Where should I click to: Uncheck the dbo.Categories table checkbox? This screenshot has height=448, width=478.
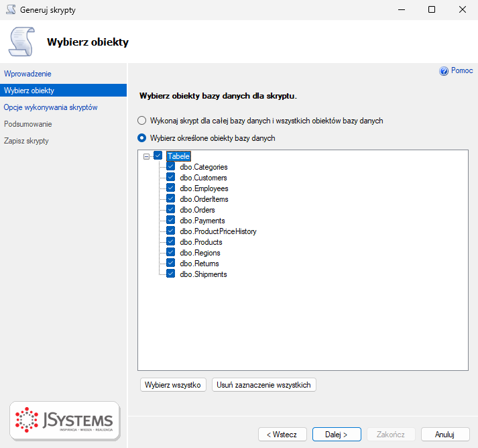pyautogui.click(x=171, y=166)
